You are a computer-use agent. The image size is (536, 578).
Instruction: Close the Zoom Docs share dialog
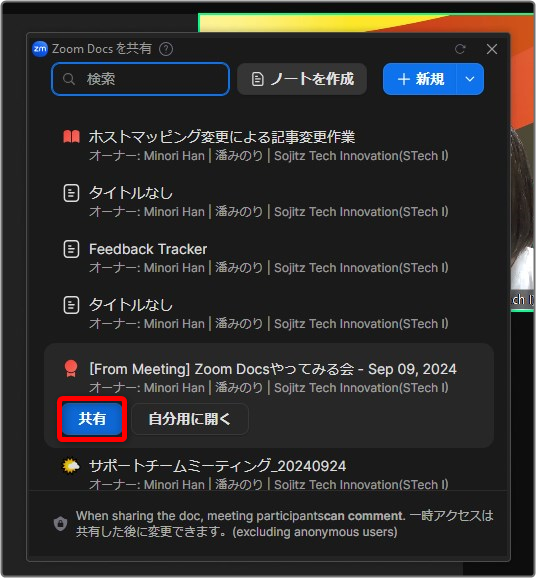point(492,49)
